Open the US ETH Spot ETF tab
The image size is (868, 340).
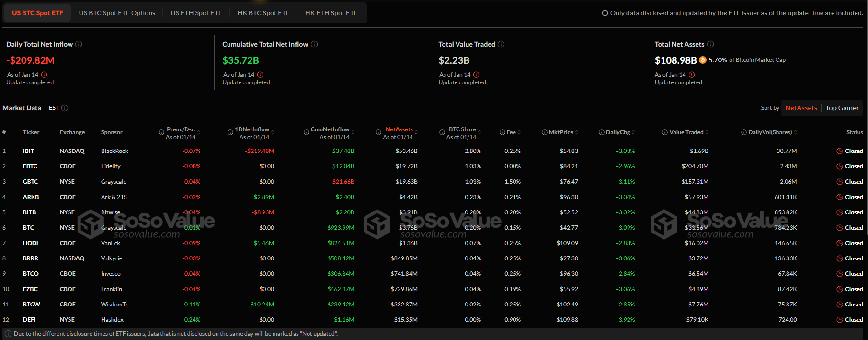[x=196, y=13]
